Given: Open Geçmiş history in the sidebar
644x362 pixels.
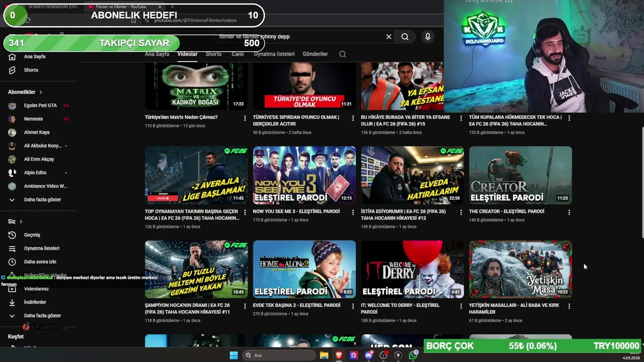Looking at the screenshot, I should pos(32,235).
